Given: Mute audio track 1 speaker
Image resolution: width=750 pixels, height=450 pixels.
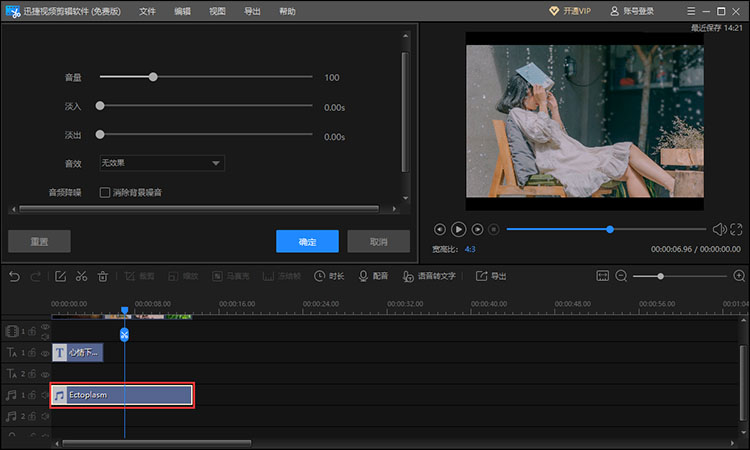Looking at the screenshot, I should 45,395.
